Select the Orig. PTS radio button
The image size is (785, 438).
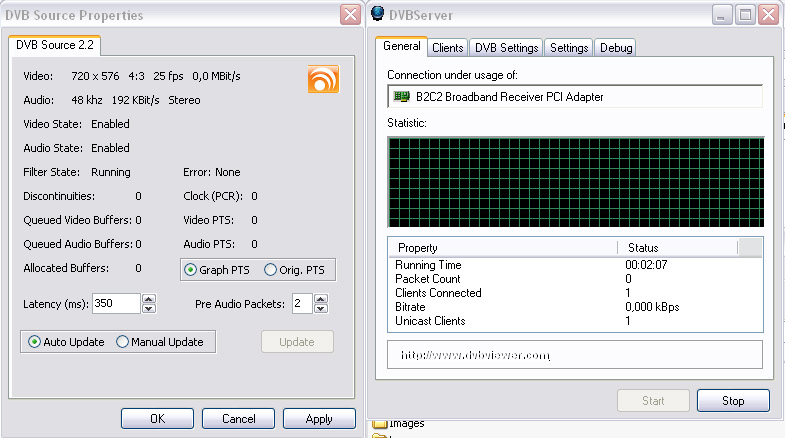270,270
